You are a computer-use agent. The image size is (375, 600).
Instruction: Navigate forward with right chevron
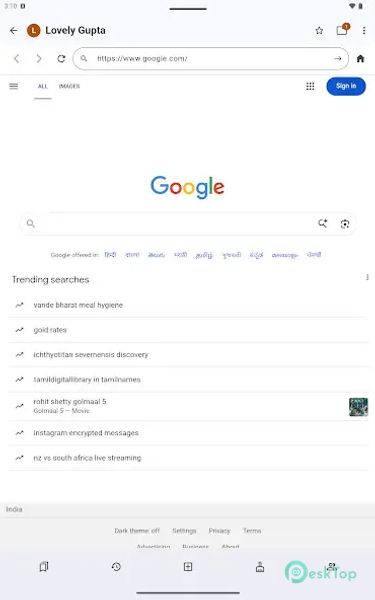click(39, 59)
